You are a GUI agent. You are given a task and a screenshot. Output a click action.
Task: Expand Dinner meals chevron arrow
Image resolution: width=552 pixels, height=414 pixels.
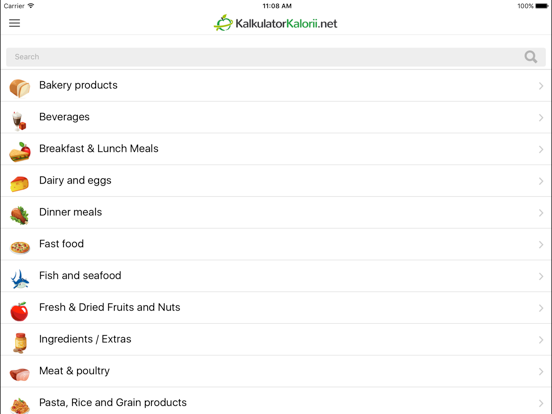[541, 213]
